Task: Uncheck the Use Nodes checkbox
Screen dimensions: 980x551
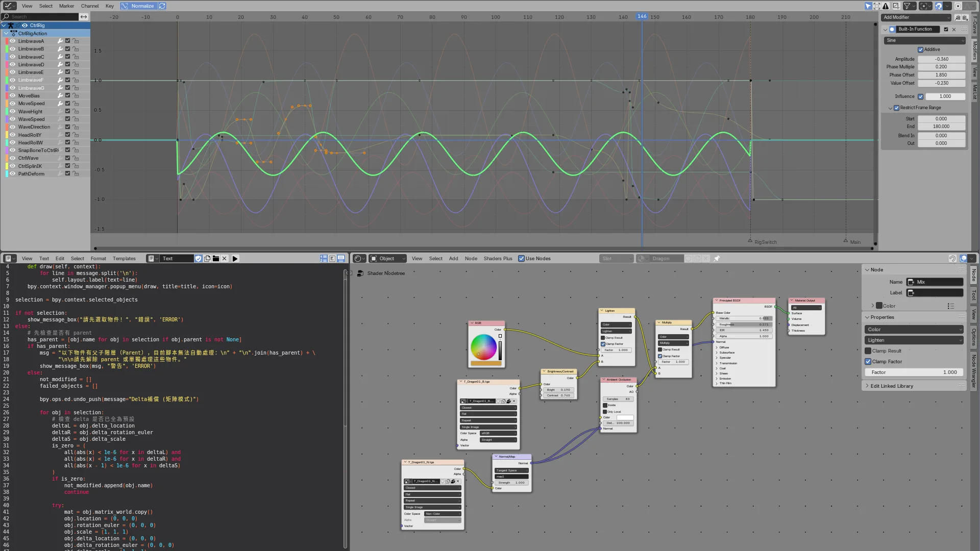Action: tap(521, 259)
